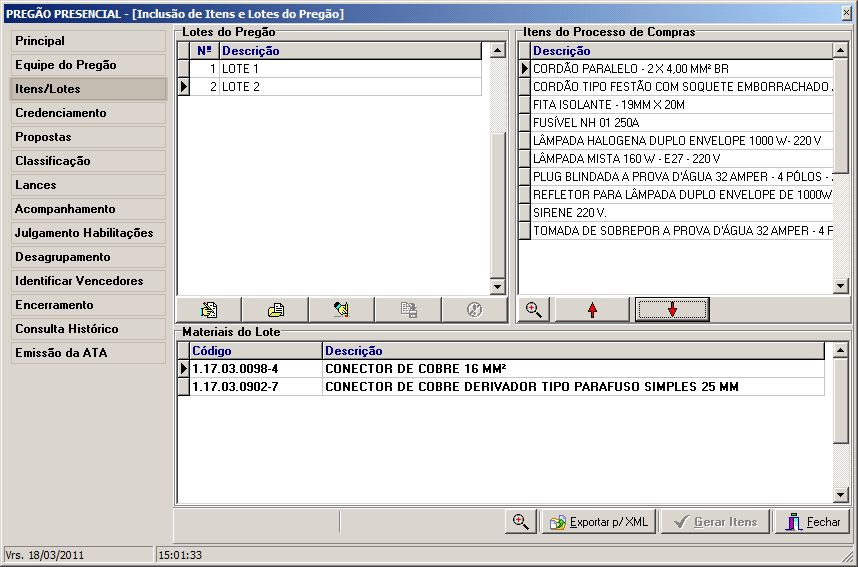Click the Gerar Itens button

point(715,522)
